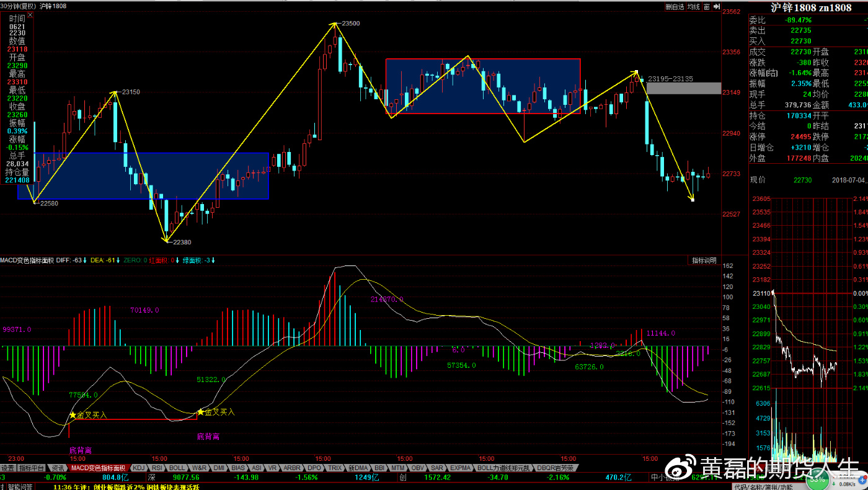
Task: Click the 绿面积: -3 indicator value
Action: coord(198,260)
